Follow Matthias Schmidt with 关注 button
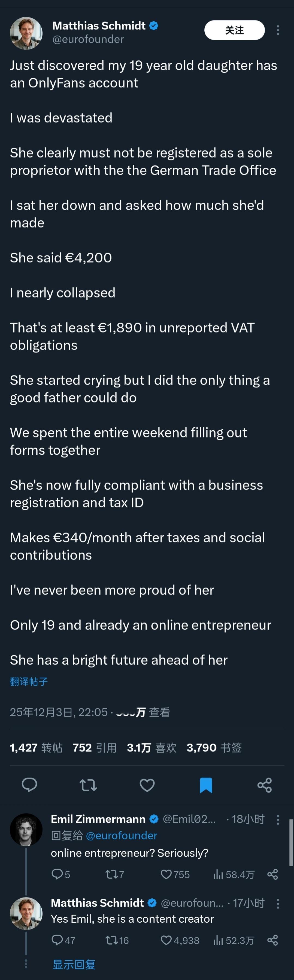Screen dimensions: 294x980 click(x=234, y=30)
